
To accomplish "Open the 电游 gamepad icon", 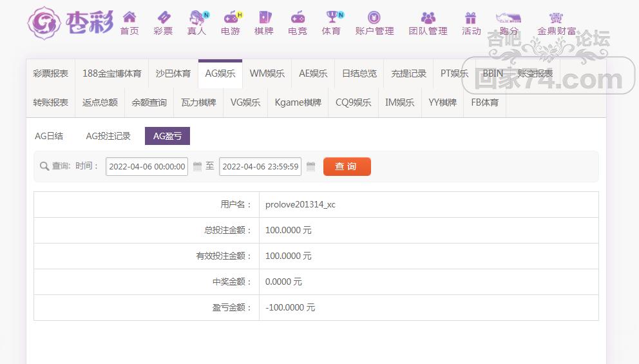I will coord(231,18).
